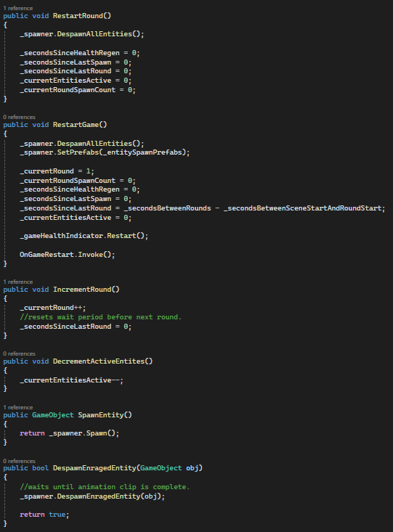Click the _gameHealthIndicator field

[x=61, y=236]
